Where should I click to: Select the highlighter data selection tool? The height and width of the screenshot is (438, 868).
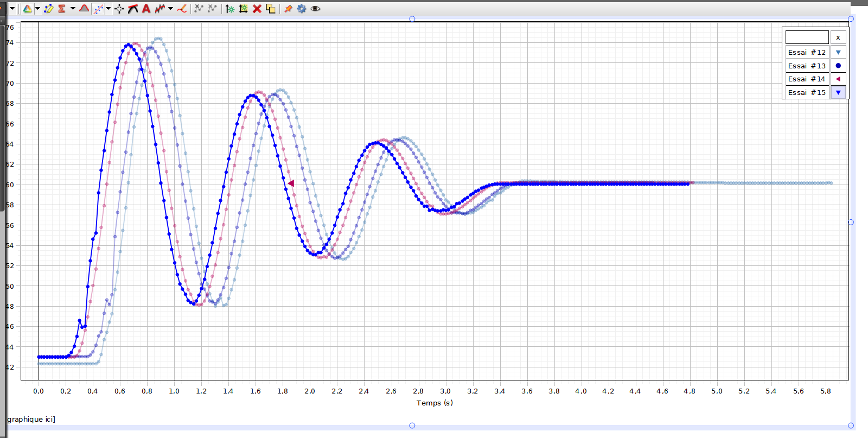49,9
